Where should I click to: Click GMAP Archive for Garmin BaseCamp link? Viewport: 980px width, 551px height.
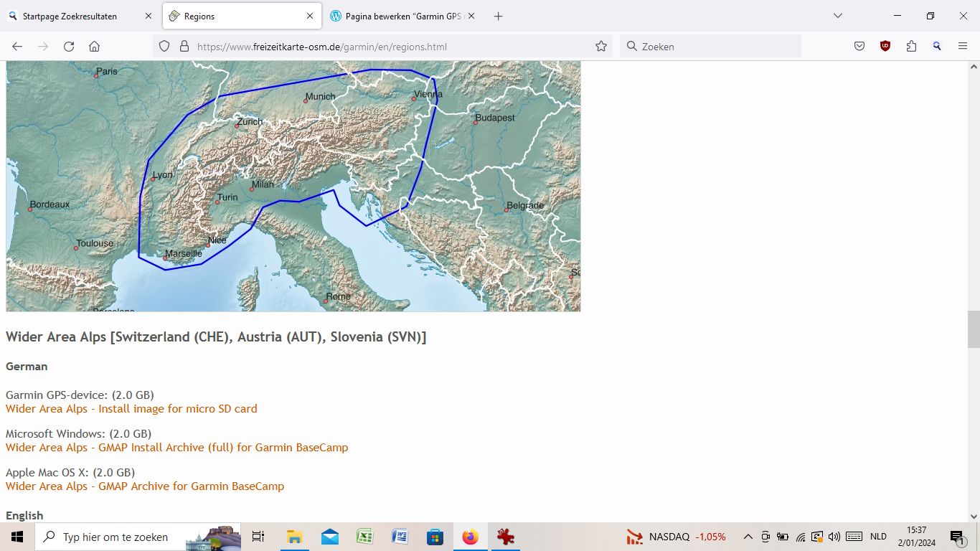pos(145,486)
